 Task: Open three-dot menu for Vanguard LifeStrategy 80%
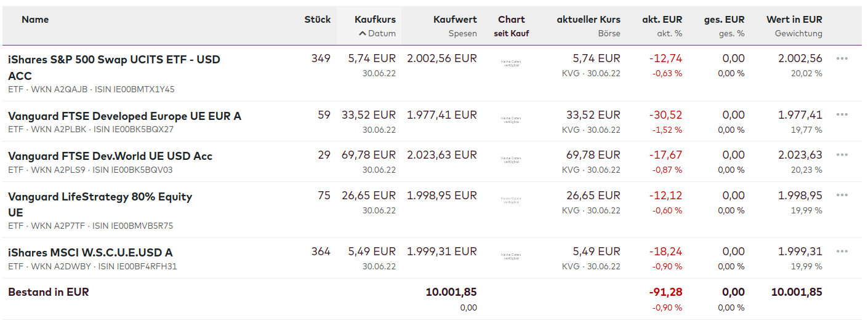tap(842, 195)
